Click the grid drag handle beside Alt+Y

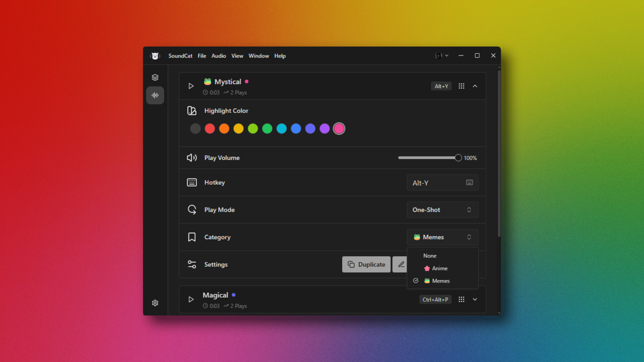(461, 86)
